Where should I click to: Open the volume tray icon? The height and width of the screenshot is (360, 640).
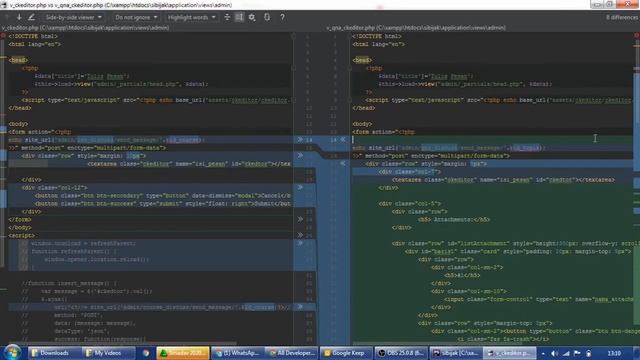click(554, 353)
